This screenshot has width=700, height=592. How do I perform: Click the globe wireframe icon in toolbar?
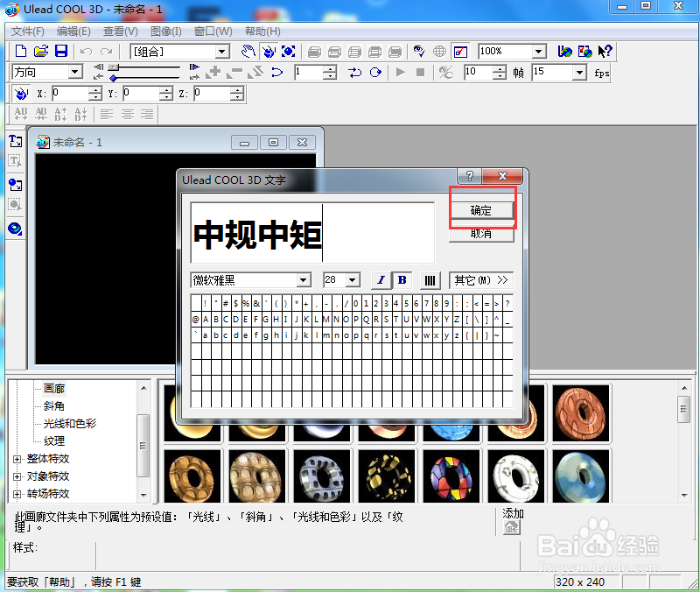click(440, 52)
